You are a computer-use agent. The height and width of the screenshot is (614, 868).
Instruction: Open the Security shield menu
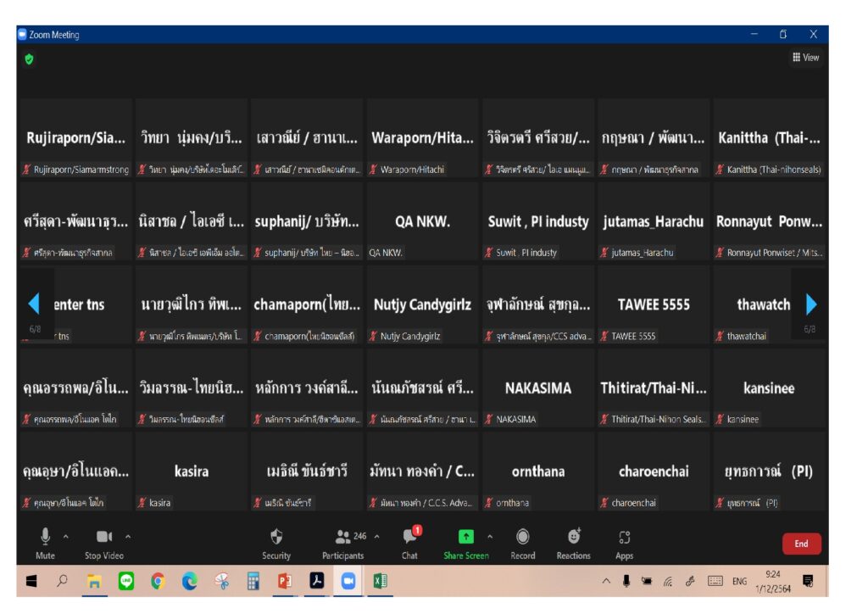coord(276,543)
